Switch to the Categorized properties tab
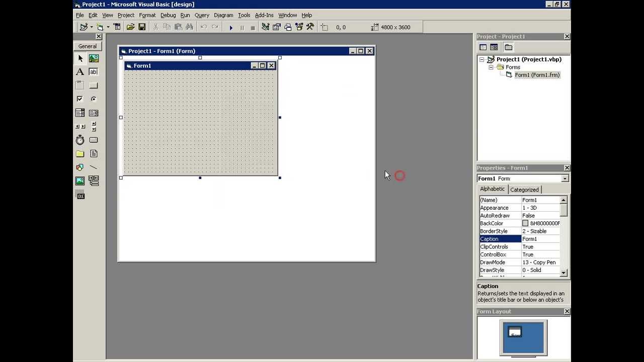 tap(524, 190)
